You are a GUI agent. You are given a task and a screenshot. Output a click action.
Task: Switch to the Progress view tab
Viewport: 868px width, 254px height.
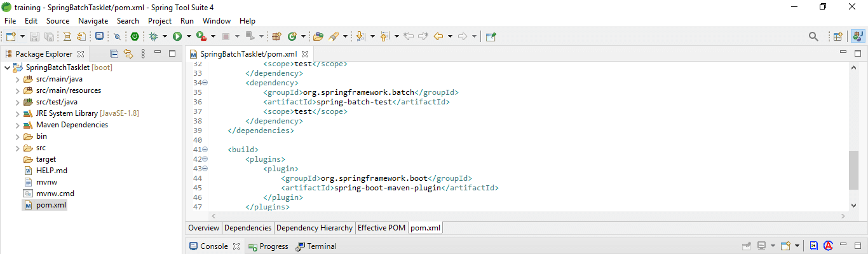[268, 246]
